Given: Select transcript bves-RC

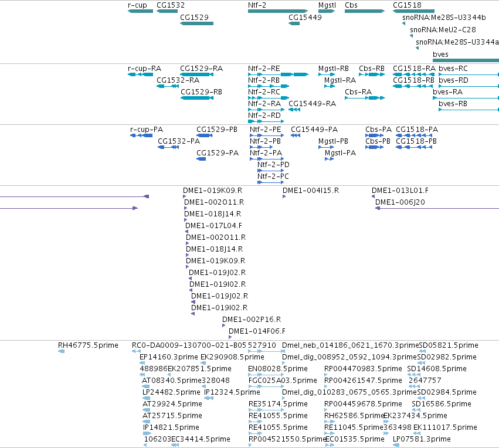Looking at the screenshot, I should (469, 74).
